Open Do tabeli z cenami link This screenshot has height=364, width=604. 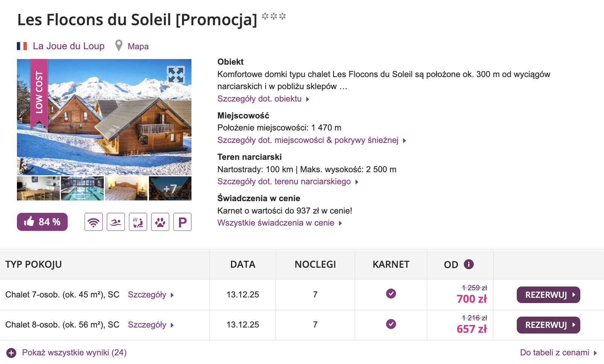coord(554,353)
